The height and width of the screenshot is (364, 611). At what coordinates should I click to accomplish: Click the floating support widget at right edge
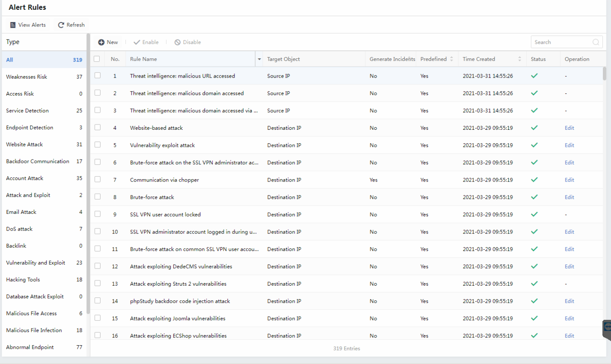[x=607, y=328]
